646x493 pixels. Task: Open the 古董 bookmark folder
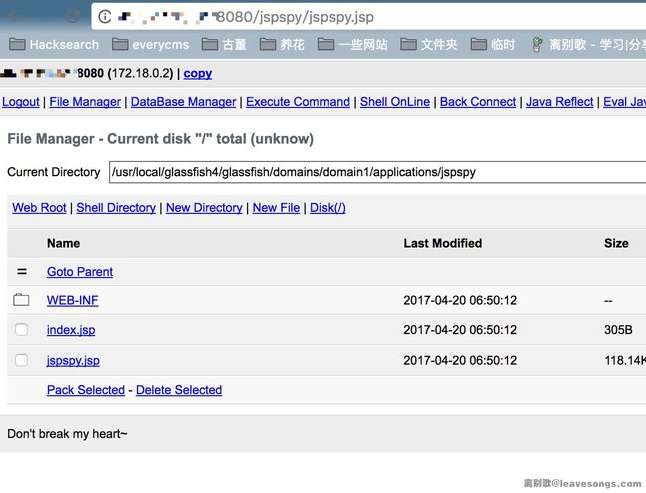coord(224,44)
